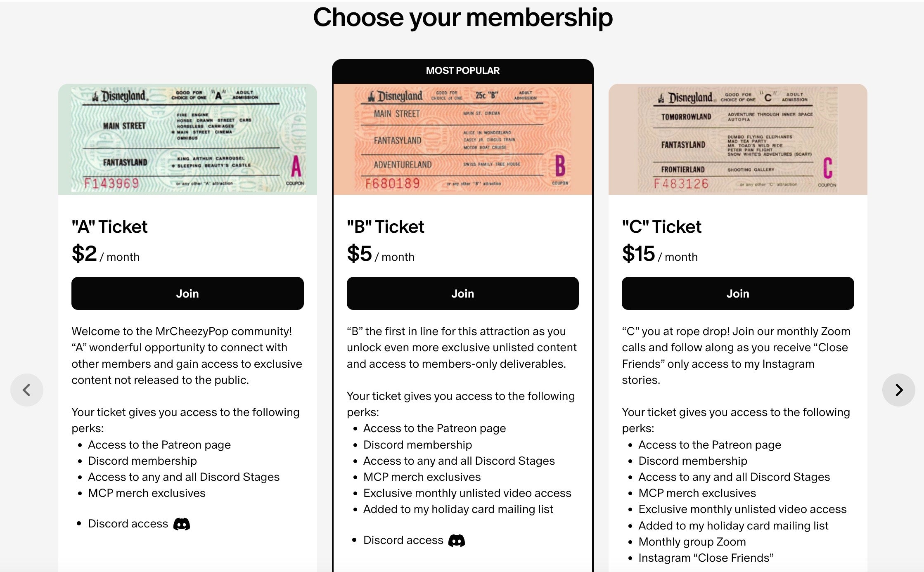Click the MOST POPULAR banner
The image size is (924, 572).
tap(462, 71)
